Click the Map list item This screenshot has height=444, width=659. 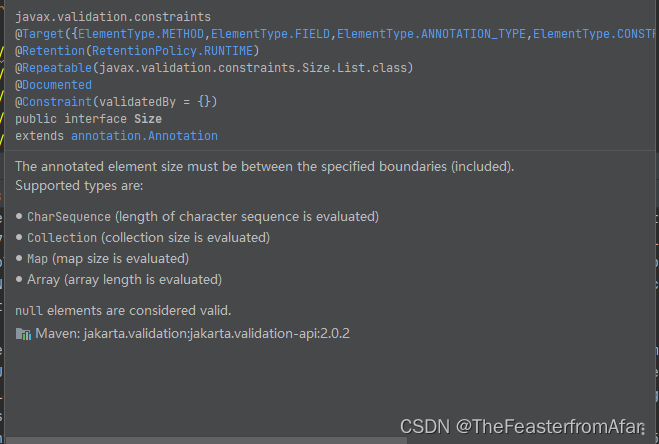click(108, 259)
